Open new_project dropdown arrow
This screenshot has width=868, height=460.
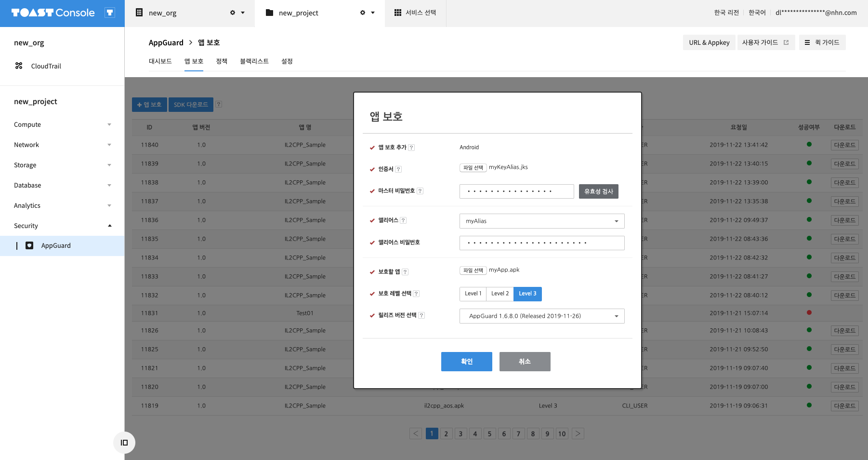tap(373, 13)
